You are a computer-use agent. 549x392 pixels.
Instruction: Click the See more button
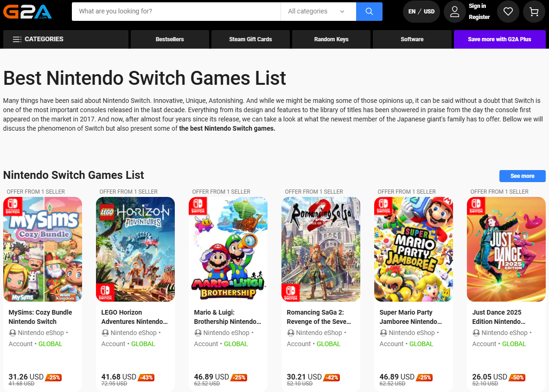pyautogui.click(x=522, y=176)
